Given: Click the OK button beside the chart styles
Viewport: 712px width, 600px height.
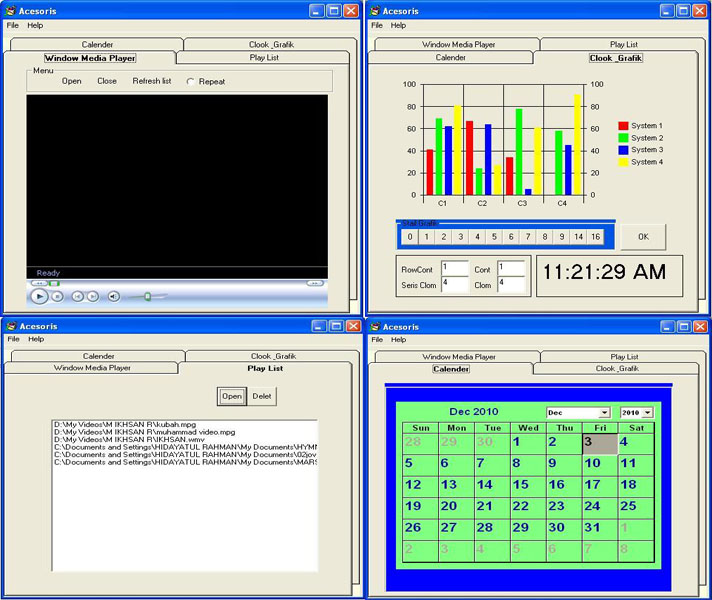Looking at the screenshot, I should point(643,237).
